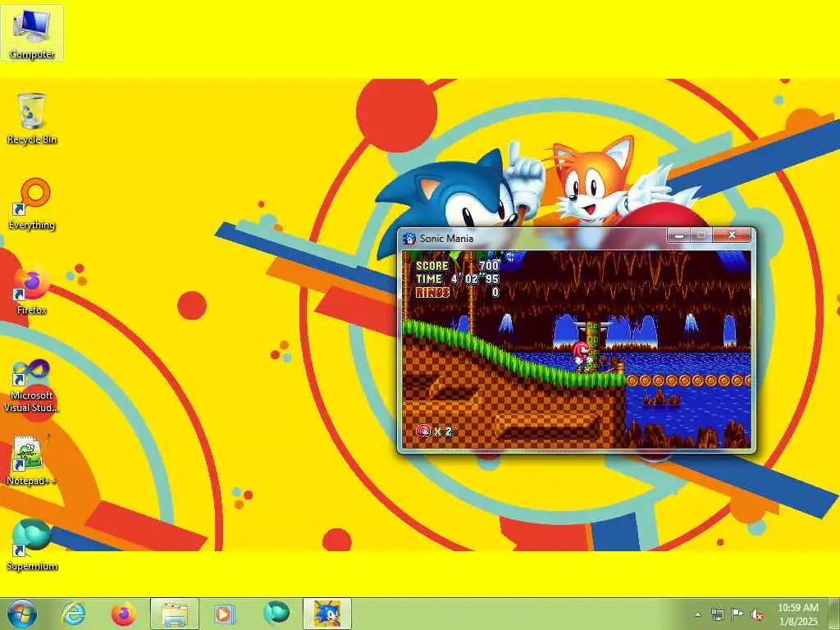
Task: Click the Show desktop button
Action: [x=834, y=614]
